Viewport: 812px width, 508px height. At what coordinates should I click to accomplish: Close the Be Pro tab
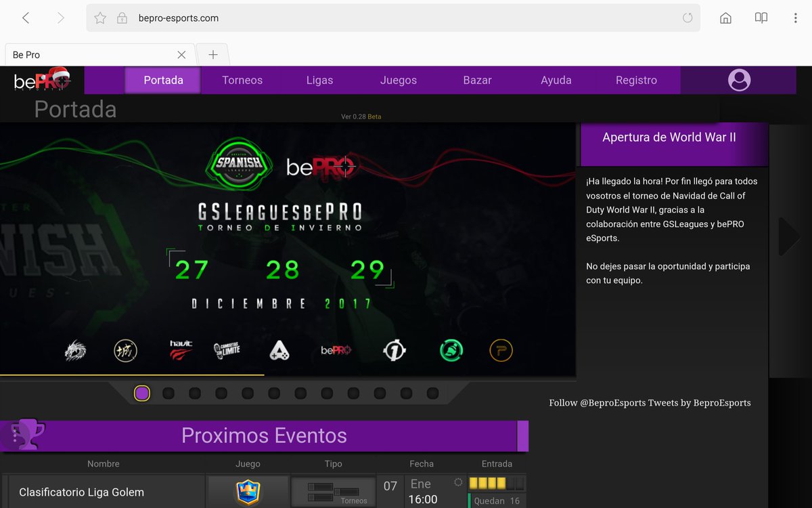coord(181,55)
